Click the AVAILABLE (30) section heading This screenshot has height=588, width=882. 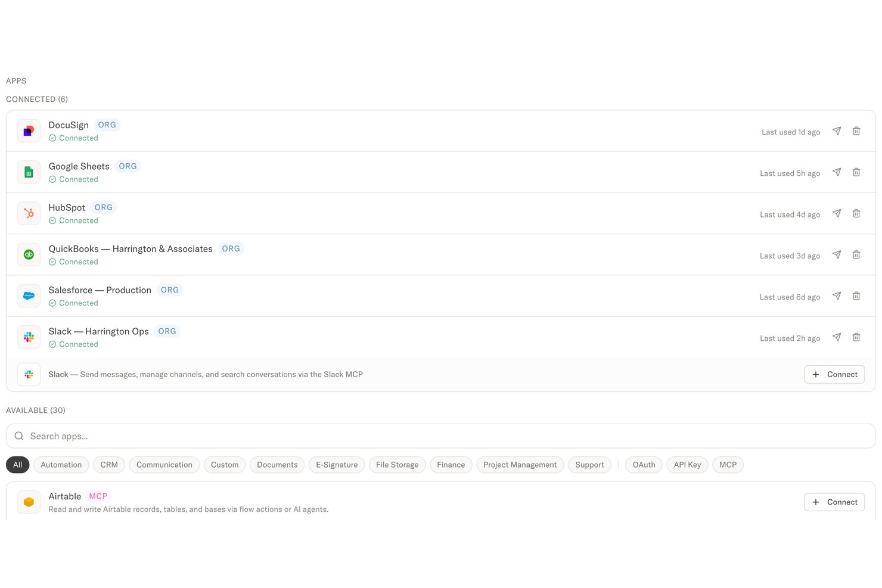(x=36, y=410)
